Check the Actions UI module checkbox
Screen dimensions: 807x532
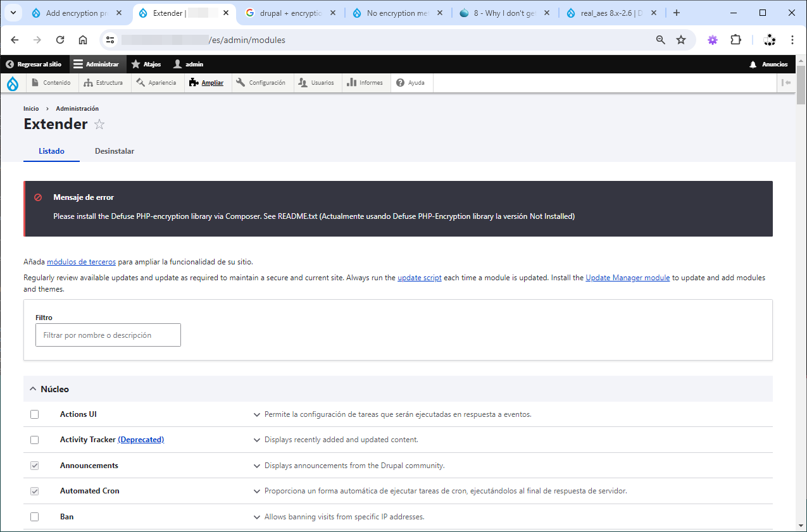(35, 414)
